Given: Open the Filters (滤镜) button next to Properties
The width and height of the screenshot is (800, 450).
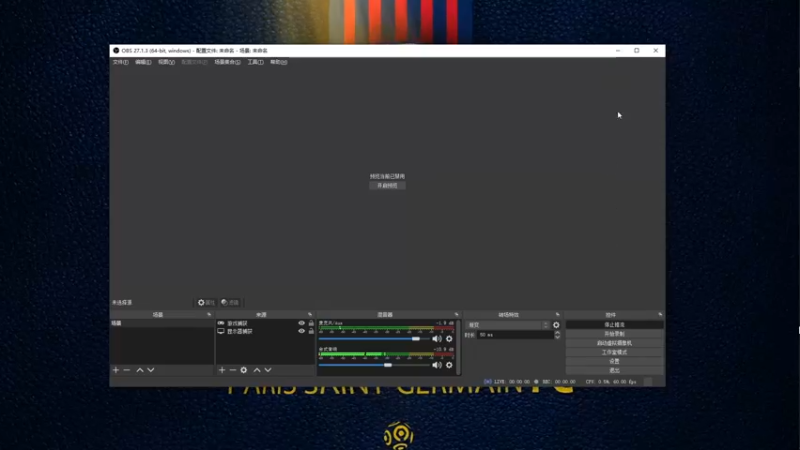Looking at the screenshot, I should (x=230, y=303).
